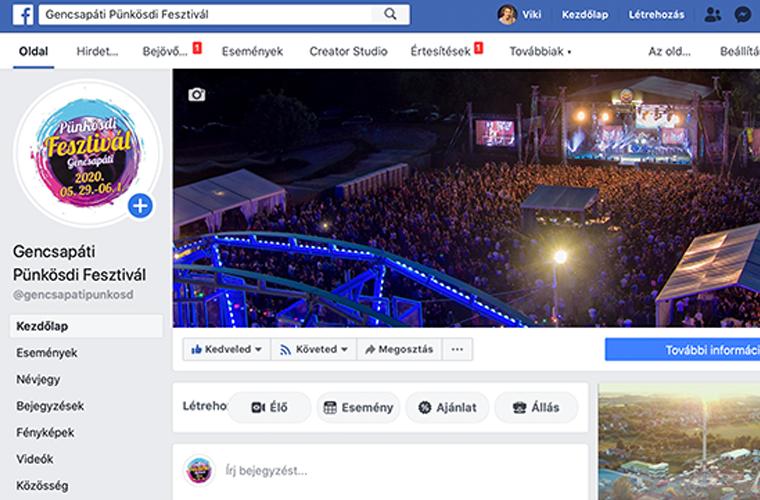
Task: Open the Kedveled dropdown
Action: pyautogui.click(x=226, y=349)
